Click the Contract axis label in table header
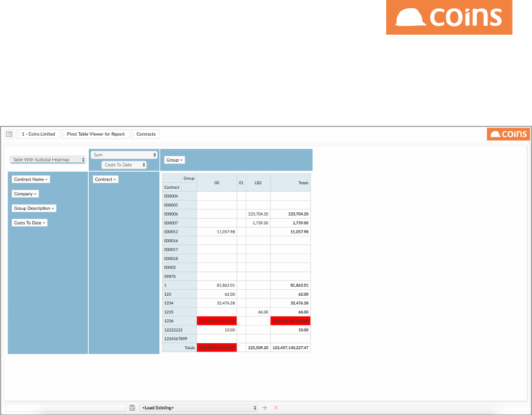 tap(172, 187)
